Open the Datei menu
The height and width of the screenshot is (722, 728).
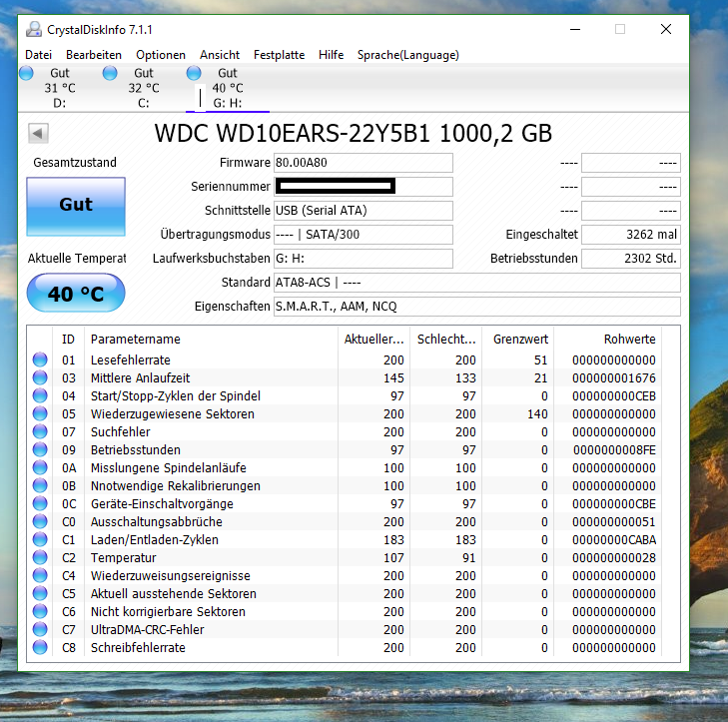39,55
